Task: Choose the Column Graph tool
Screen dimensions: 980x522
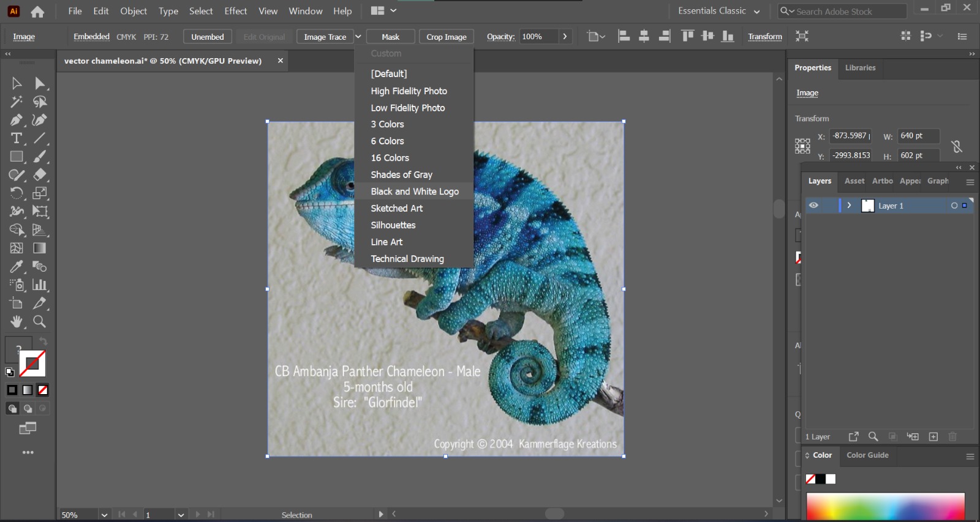Action: pos(40,285)
